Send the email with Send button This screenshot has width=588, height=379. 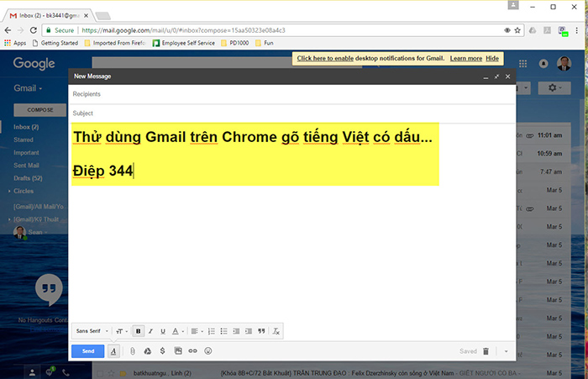[88, 351]
